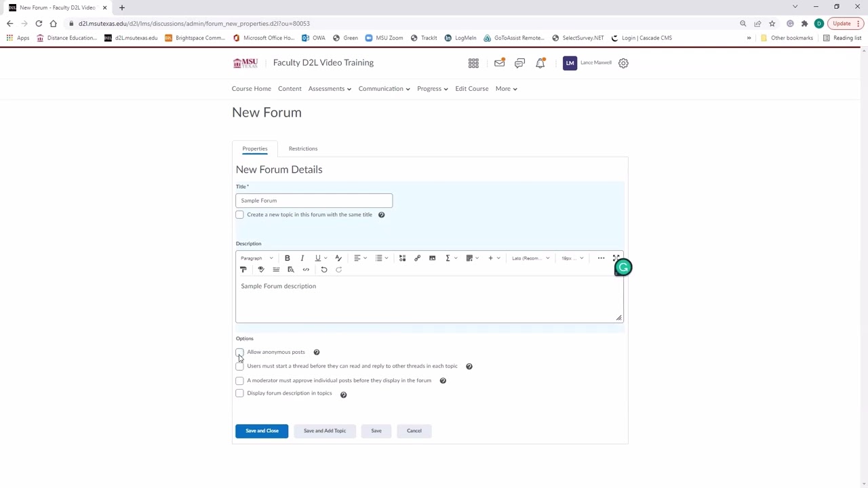Click the text alignment icon
This screenshot has height=488, width=868.
click(x=357, y=258)
